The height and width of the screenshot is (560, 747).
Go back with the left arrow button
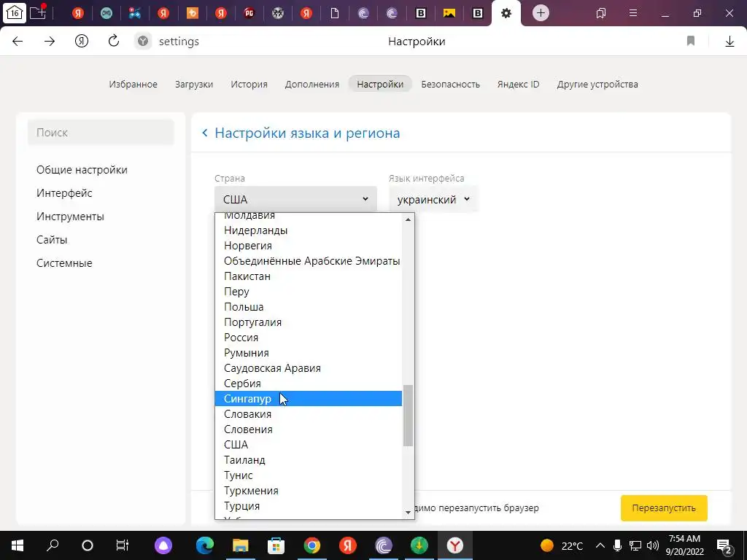pyautogui.click(x=18, y=42)
